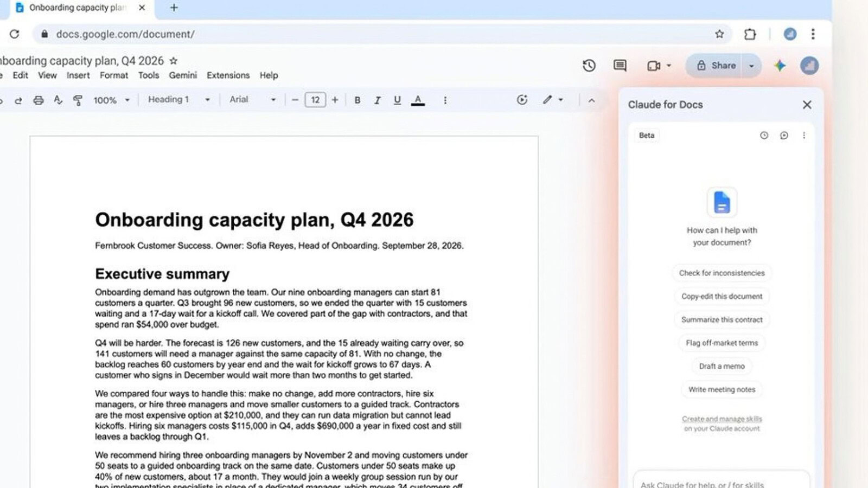Screen dimensions: 868x488
Task: Select the Summarize this contract suggestion
Action: pos(722,320)
